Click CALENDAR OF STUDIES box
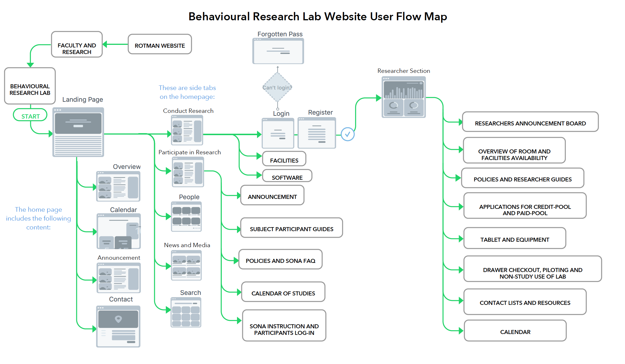Screen dimensions: 625x364 pos(283,292)
